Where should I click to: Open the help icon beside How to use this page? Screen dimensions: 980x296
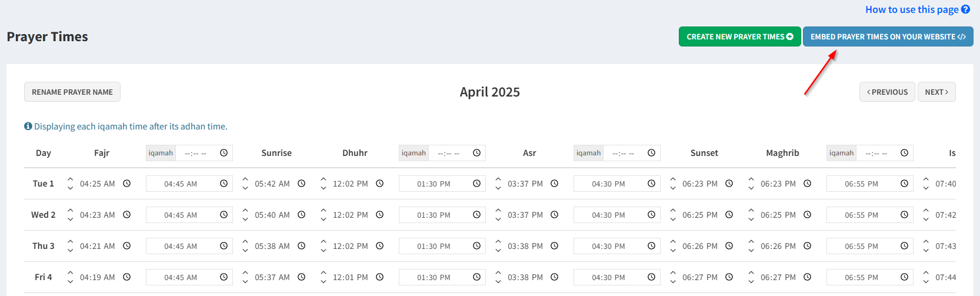point(965,9)
